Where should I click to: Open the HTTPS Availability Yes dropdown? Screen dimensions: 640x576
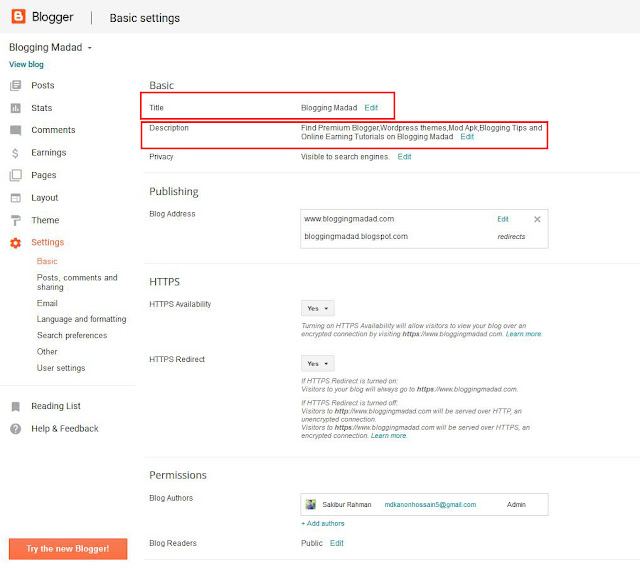coord(318,308)
